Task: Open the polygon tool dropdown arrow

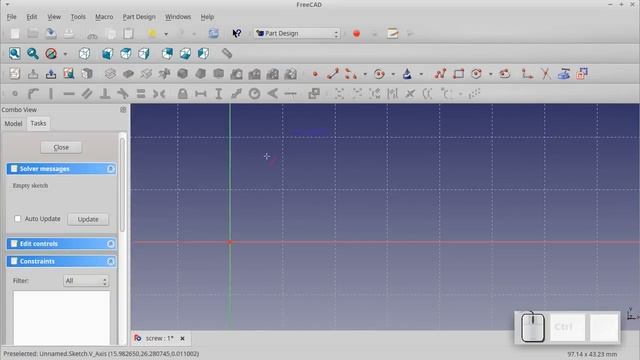Action: point(491,74)
